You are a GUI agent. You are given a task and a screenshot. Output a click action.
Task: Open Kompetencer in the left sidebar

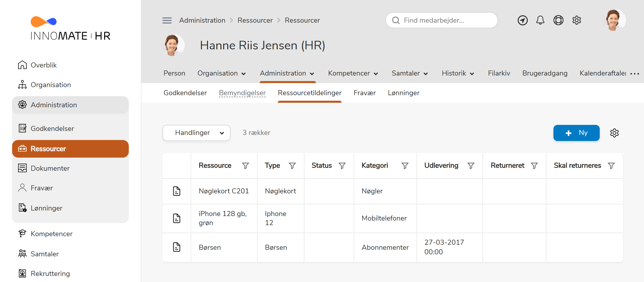70,234
